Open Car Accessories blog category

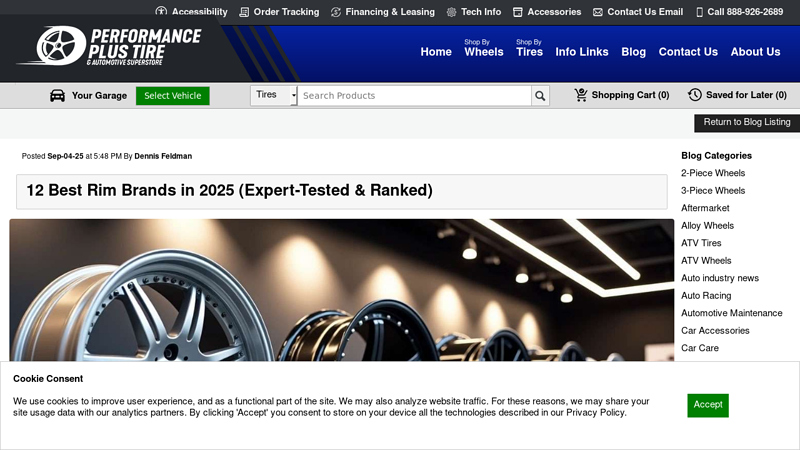715,331
